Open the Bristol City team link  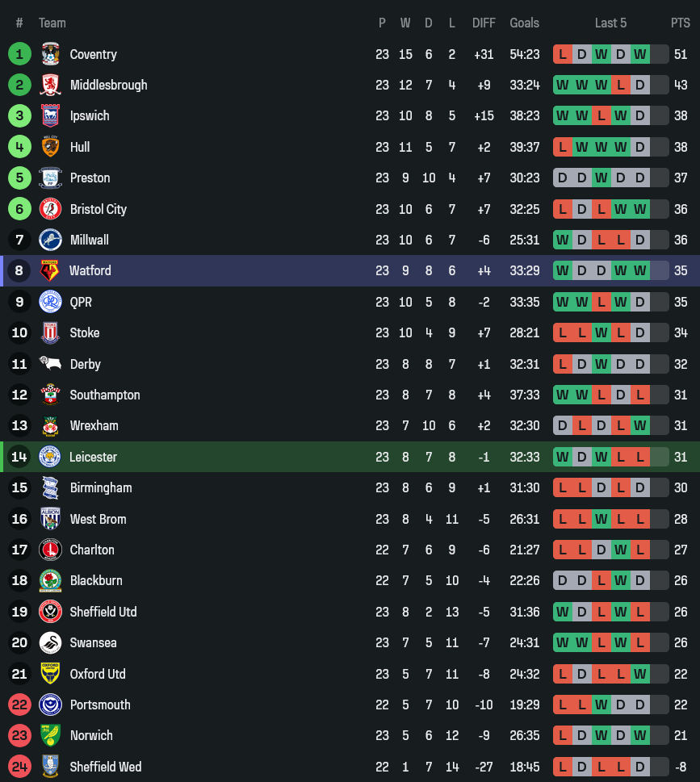click(x=99, y=209)
